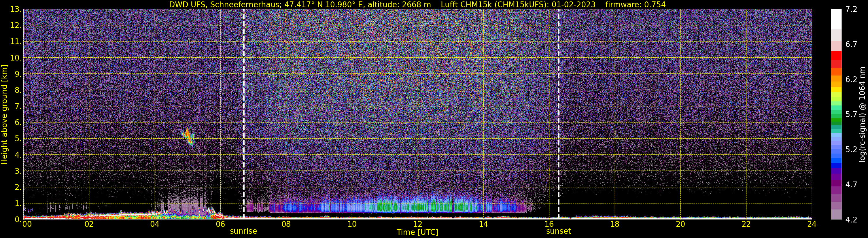Click the colorbar tick value "6.7"
868x238 pixels.
point(851,44)
